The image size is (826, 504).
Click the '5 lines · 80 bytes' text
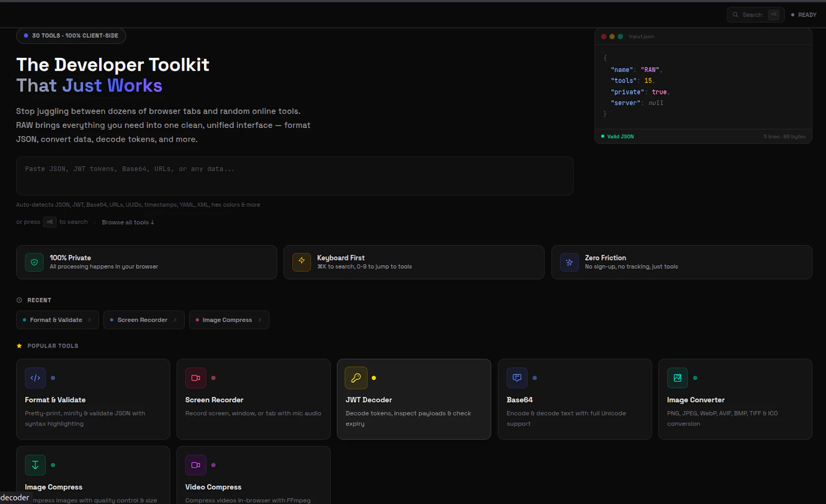point(785,136)
